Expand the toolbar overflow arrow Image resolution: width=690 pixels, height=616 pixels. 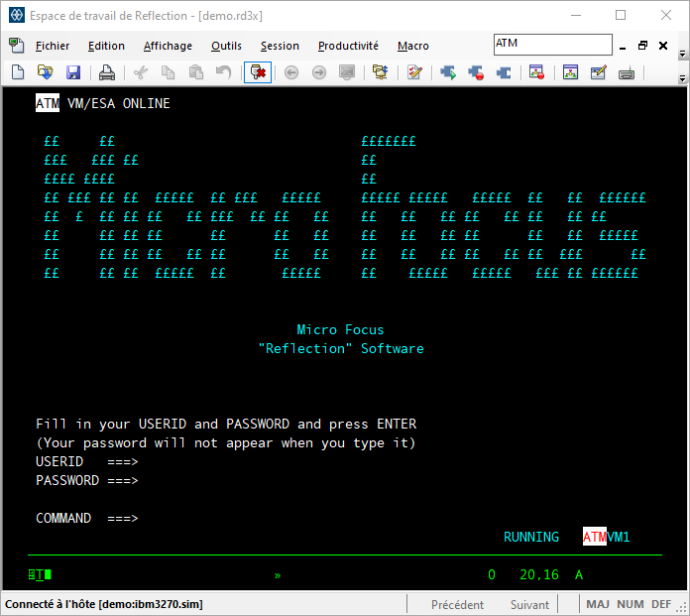coord(682,78)
